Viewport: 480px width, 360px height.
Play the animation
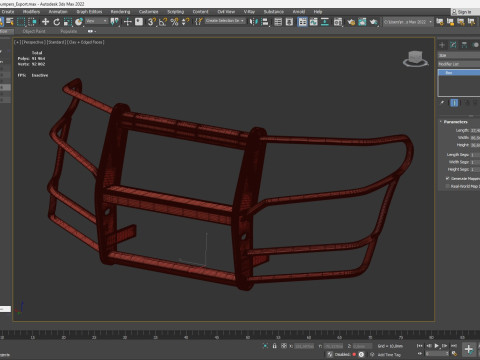coord(437,346)
